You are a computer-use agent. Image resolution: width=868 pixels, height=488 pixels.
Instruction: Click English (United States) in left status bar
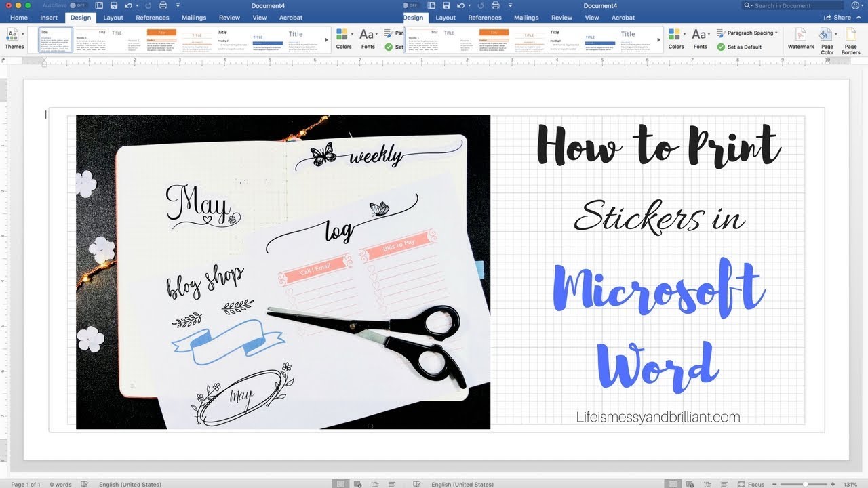(x=130, y=484)
